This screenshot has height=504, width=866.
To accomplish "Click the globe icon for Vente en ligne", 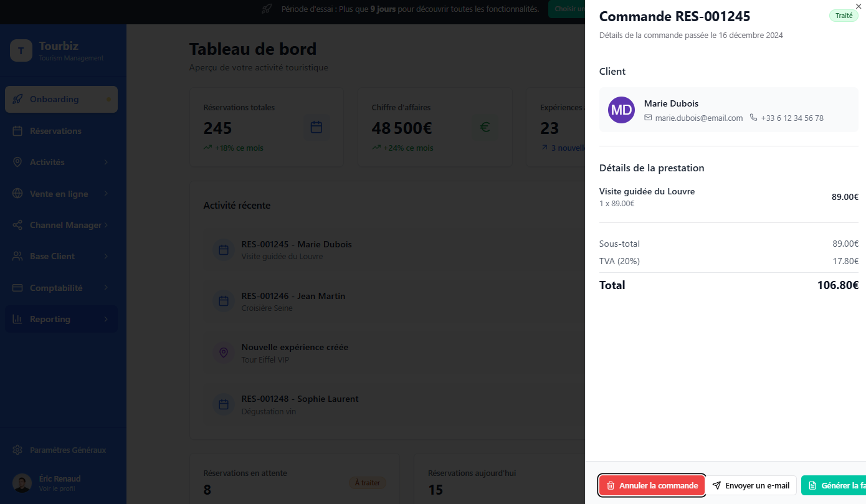I will click(17, 194).
